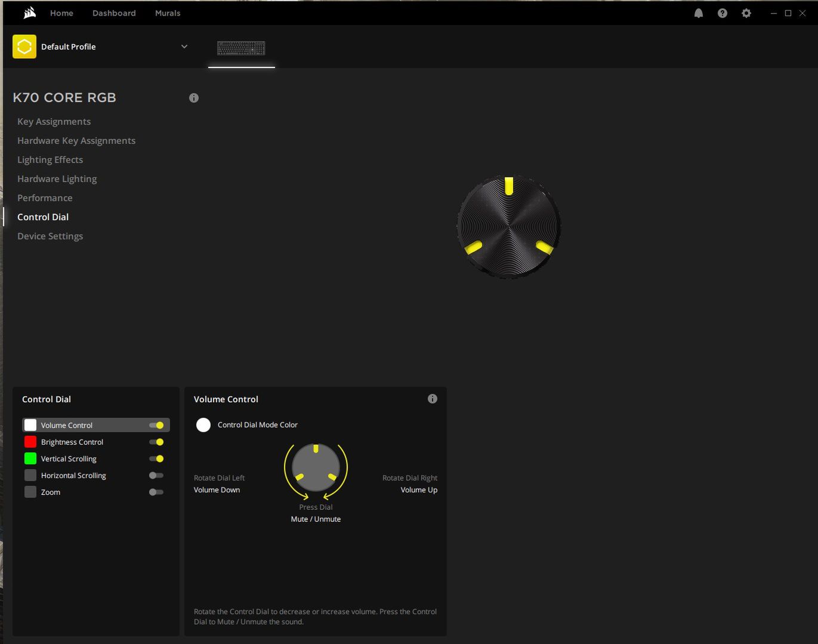Disable the Brightness Control toggle
818x644 pixels.
156,442
